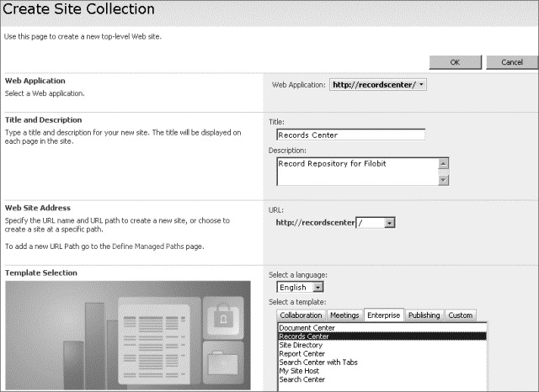Cancel the site collection creation
The image size is (539, 392).
(512, 62)
